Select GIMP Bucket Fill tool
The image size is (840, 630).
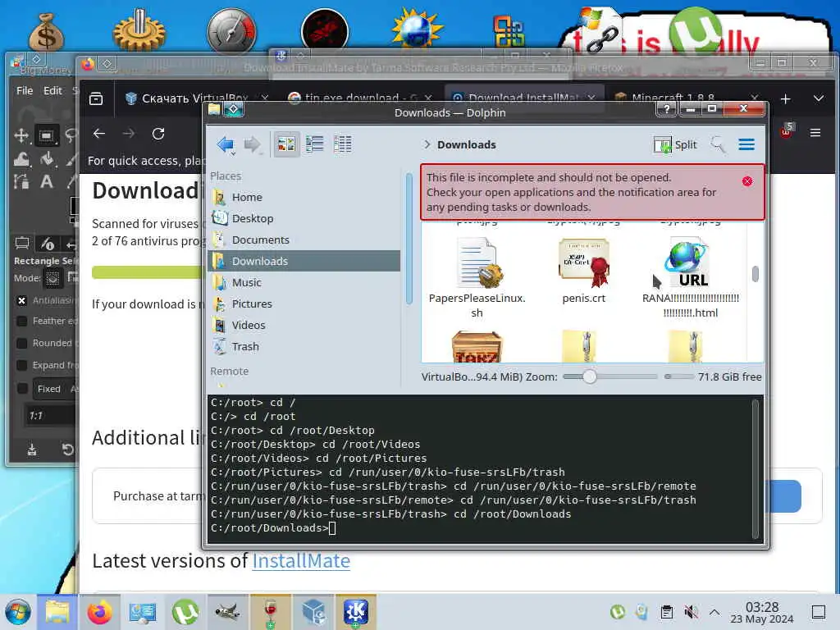pyautogui.click(x=47, y=159)
